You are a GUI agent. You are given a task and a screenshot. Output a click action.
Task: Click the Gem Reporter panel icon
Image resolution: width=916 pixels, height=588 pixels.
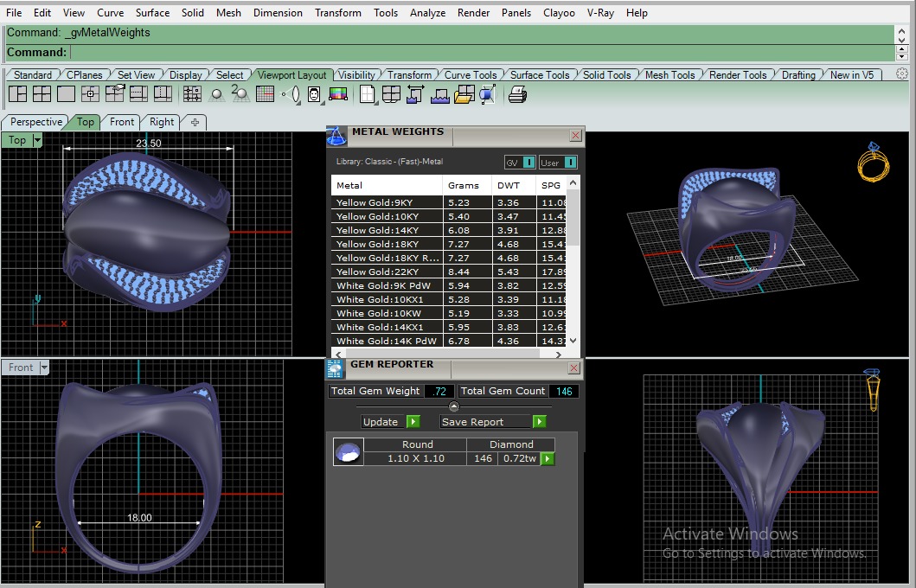click(335, 369)
